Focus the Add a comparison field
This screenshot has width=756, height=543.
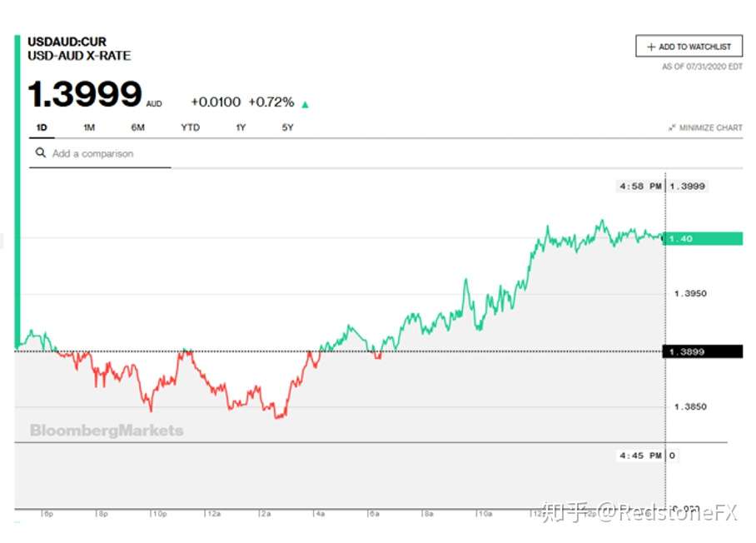click(x=100, y=154)
